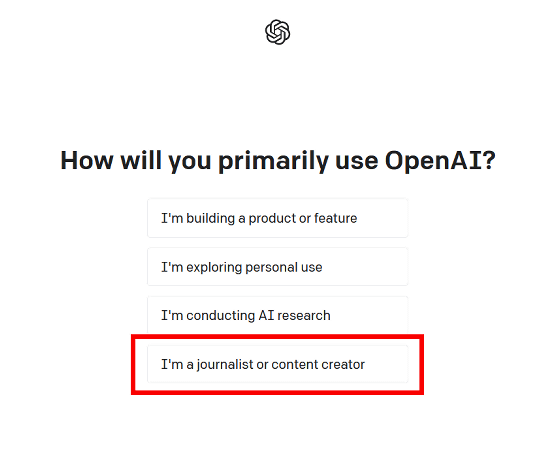Choose the journalist or content creator card
Viewport: 560px width, 465px height.
[278, 364]
